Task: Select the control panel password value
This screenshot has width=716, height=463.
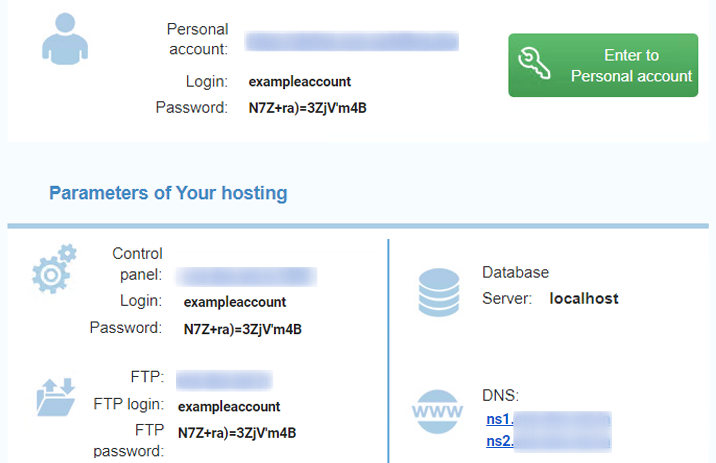Action: click(242, 329)
